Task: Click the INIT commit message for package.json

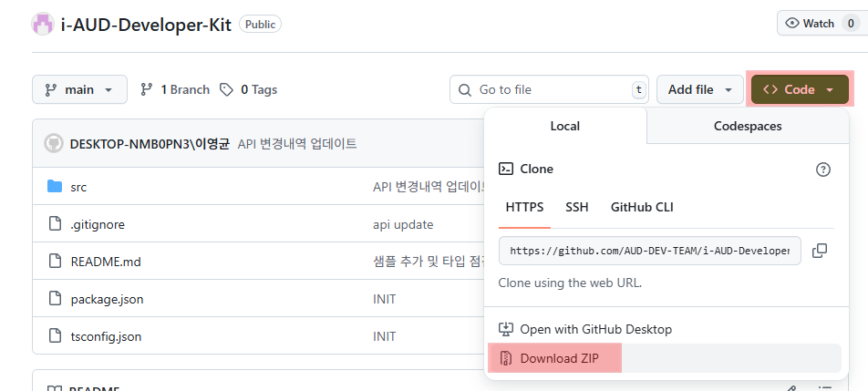Action: pos(384,299)
